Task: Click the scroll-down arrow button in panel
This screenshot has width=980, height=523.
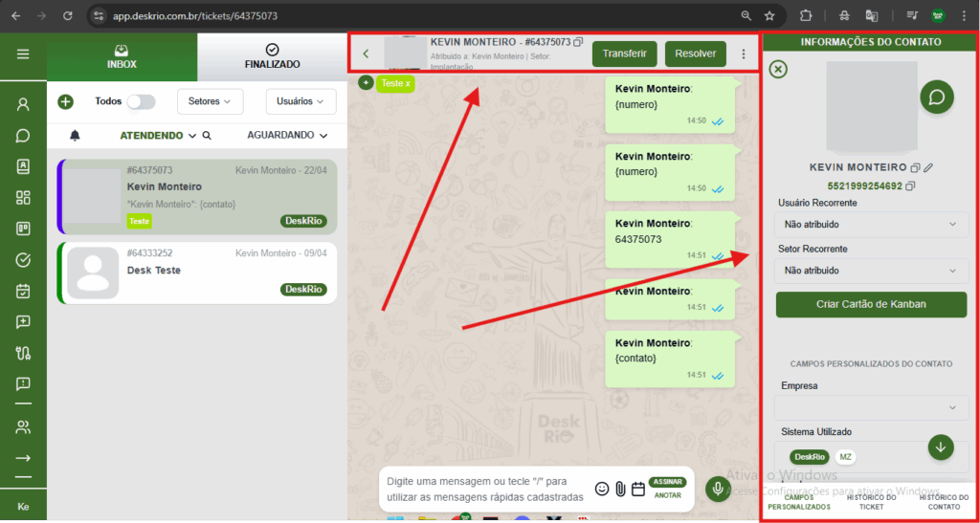Action: point(941,447)
